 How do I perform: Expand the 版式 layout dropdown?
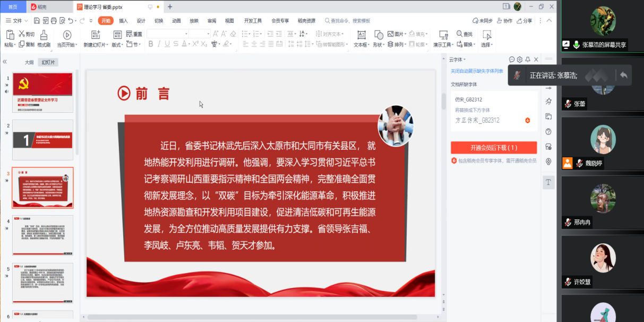click(116, 45)
